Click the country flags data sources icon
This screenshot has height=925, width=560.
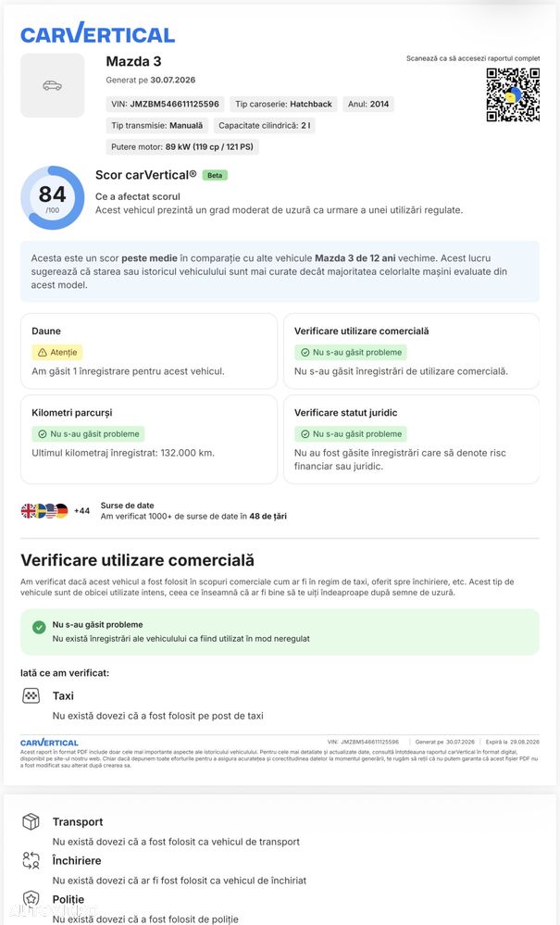point(44,511)
